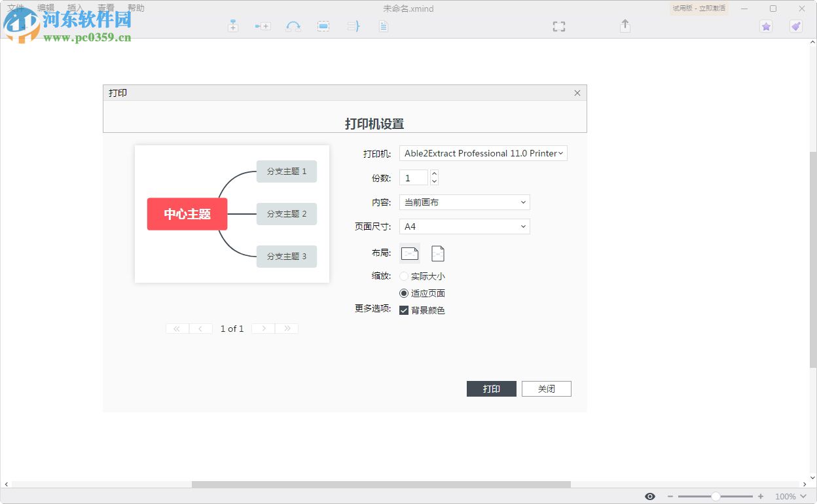This screenshot has height=504, width=817.
Task: Open sharing options with the upload arrow icon
Action: (625, 26)
